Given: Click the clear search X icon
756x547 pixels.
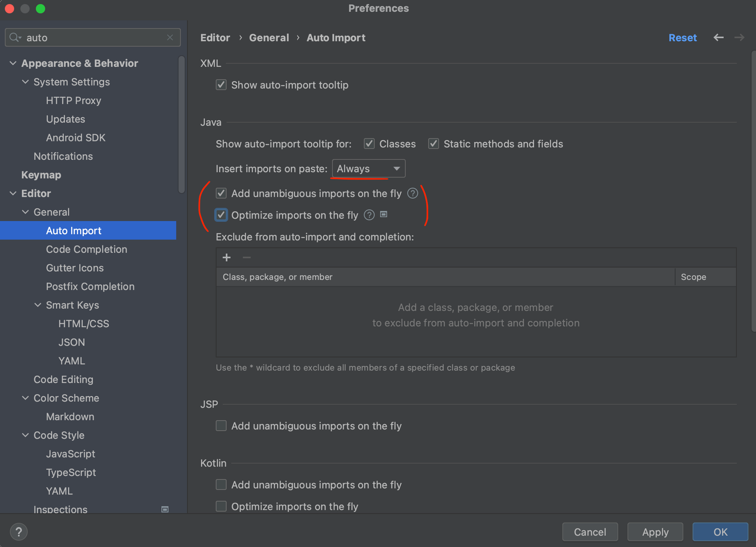Looking at the screenshot, I should coord(170,37).
